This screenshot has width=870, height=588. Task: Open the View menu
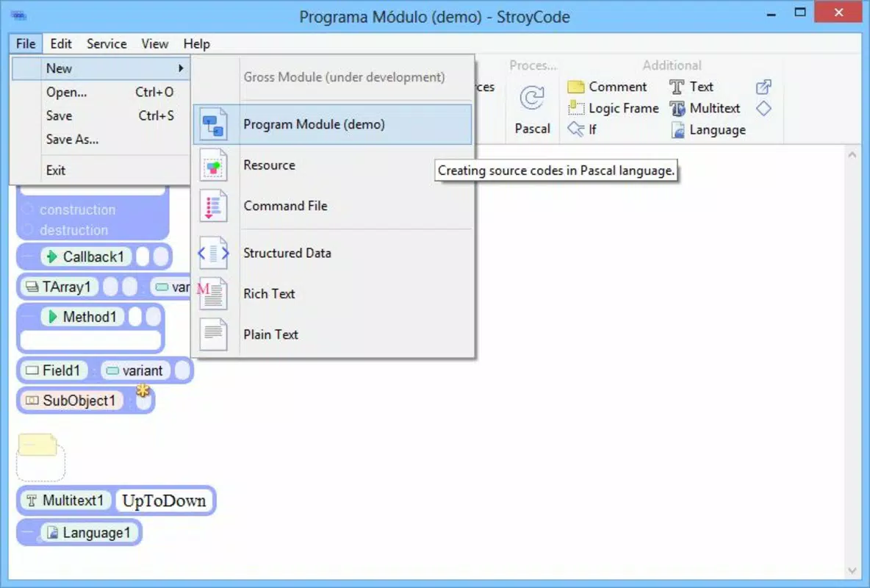[154, 44]
